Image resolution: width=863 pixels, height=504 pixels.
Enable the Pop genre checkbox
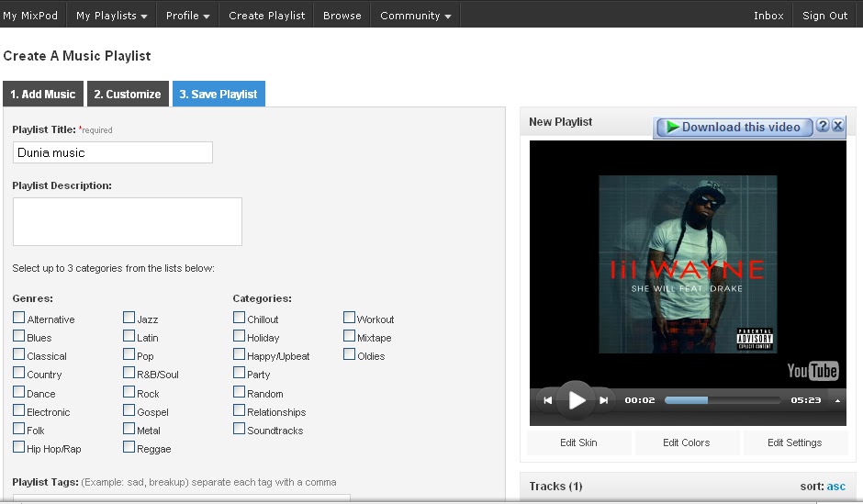129,354
